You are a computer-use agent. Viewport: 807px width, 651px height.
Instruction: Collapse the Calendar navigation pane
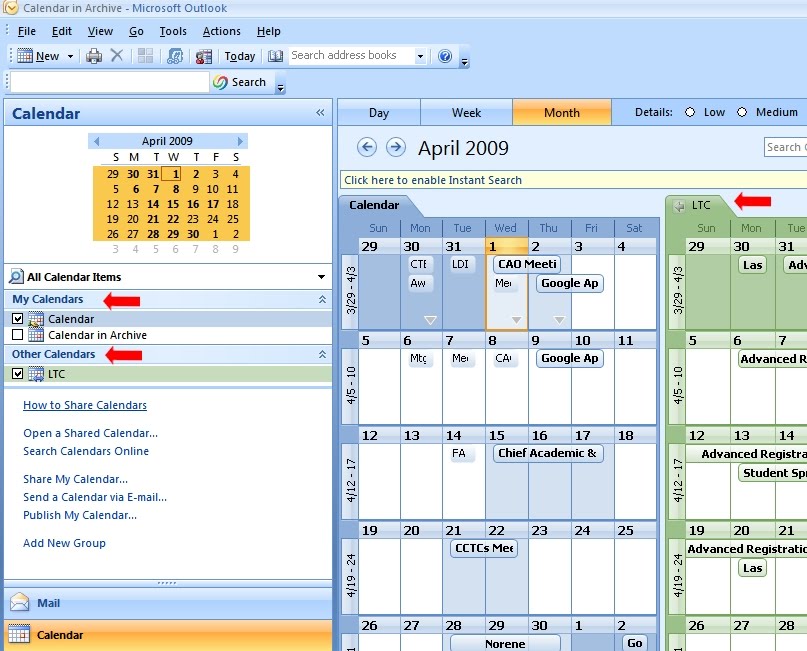pos(320,113)
